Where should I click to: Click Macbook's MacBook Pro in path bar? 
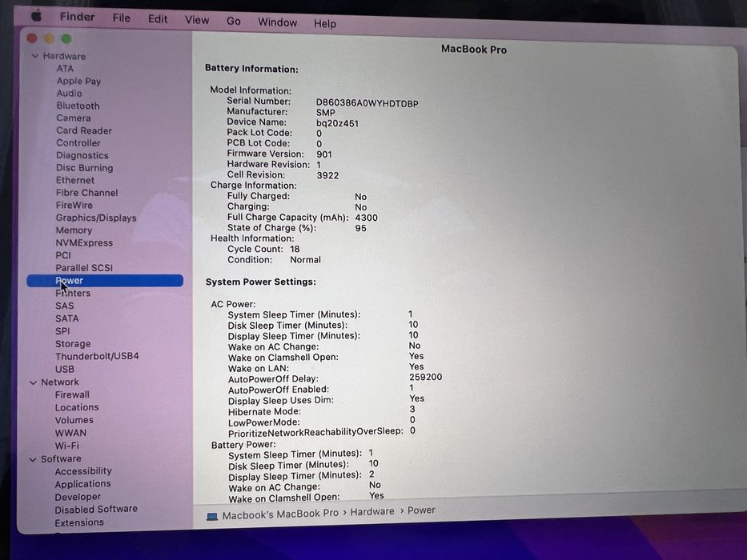click(280, 514)
